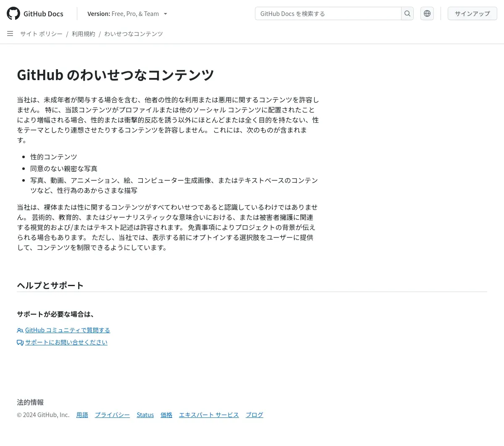Click the GitHub のわいせつなコンテンツ heading
Image resolution: width=504 pixels, height=446 pixels.
click(115, 75)
